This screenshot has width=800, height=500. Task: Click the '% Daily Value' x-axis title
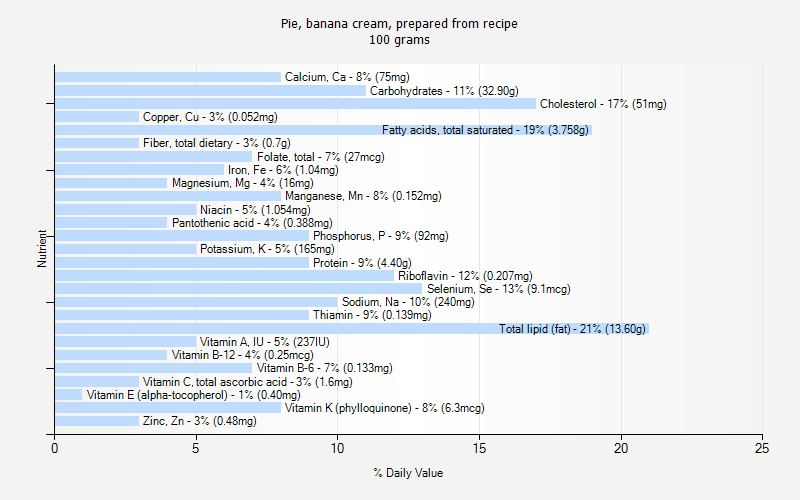coord(408,473)
